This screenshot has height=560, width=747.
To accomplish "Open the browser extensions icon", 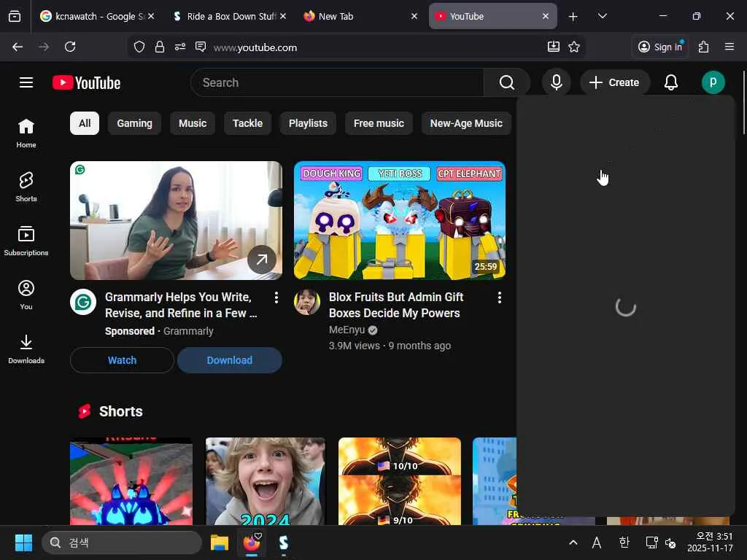I will (x=704, y=47).
